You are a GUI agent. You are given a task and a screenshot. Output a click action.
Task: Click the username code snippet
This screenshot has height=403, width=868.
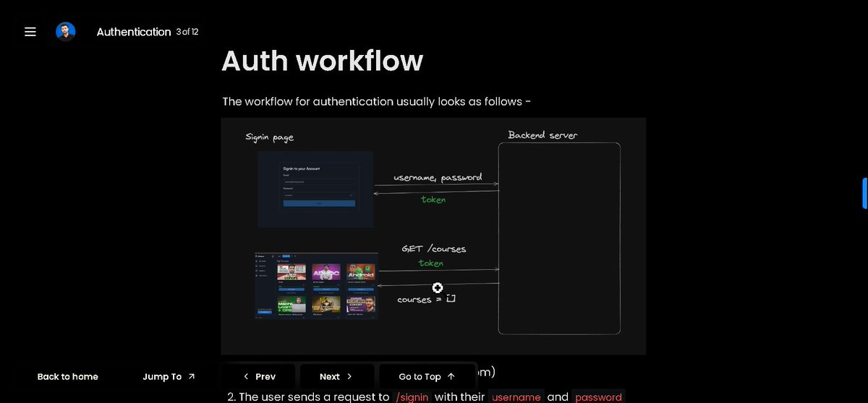coord(516,397)
